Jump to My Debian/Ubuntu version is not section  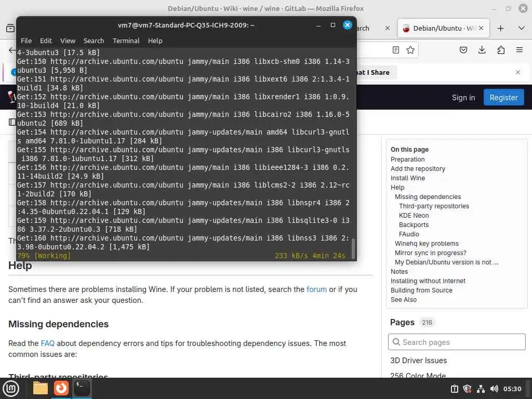pyautogui.click(x=446, y=262)
